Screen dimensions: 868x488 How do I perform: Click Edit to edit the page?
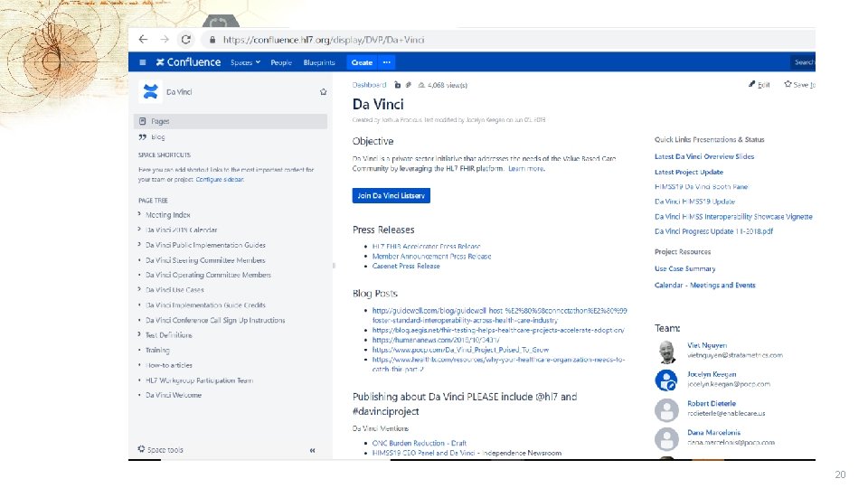[759, 85]
